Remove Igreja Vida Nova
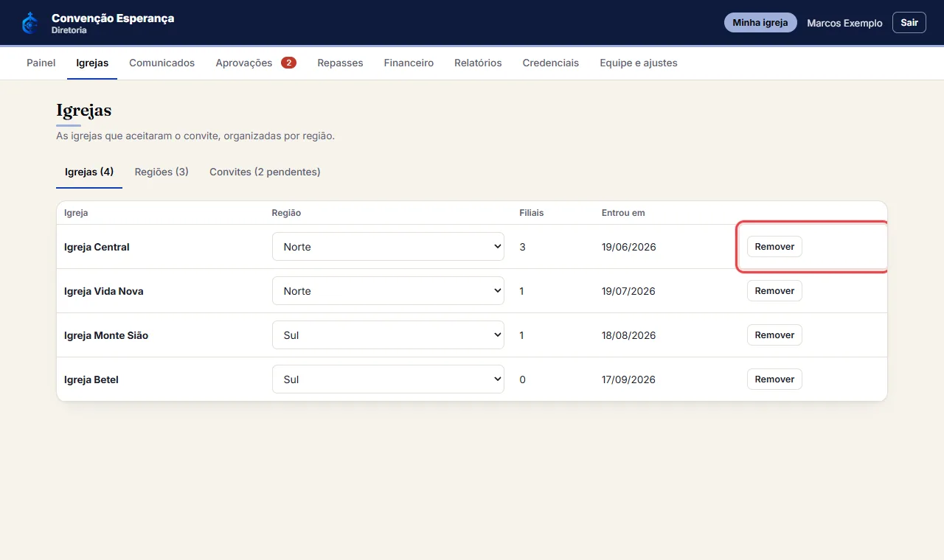944x560 pixels. pyautogui.click(x=774, y=291)
